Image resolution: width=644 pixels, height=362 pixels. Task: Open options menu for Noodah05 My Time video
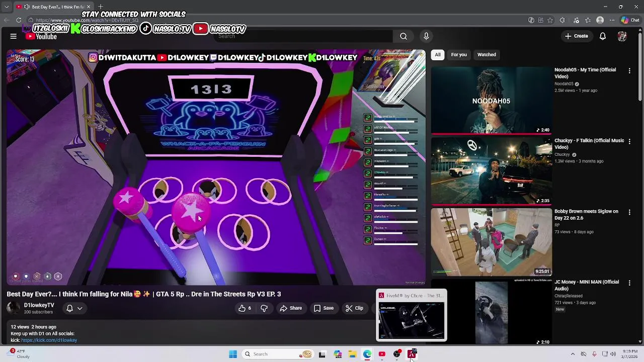629,71
